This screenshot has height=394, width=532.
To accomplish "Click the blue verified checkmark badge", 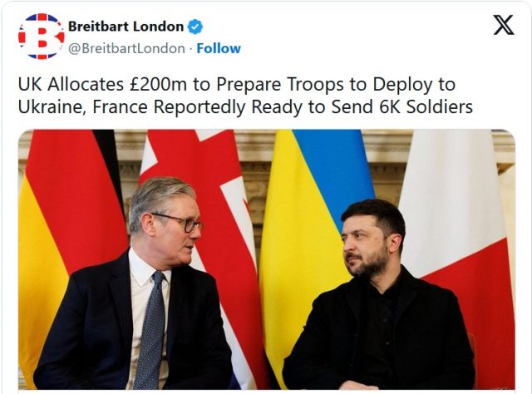I will point(195,27).
